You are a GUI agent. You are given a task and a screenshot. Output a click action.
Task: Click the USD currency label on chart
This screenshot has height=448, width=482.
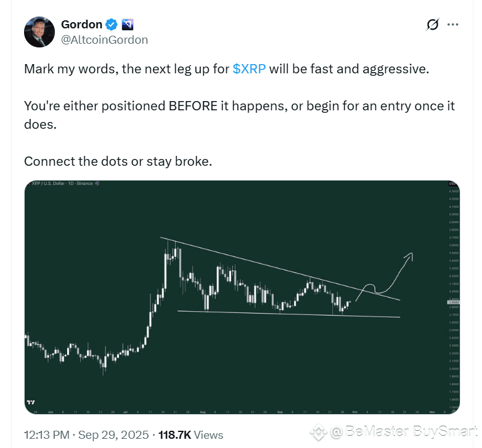[x=452, y=184]
